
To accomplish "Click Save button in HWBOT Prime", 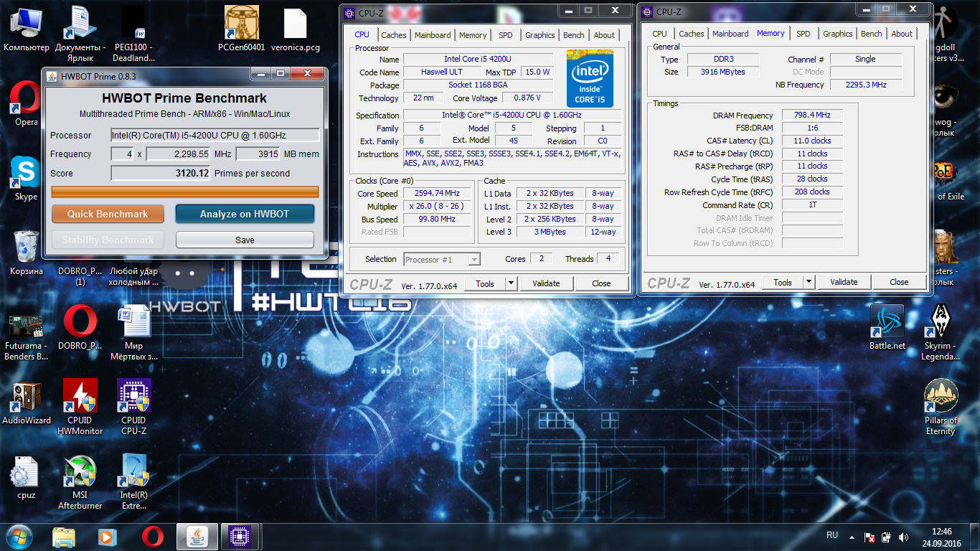I will tap(245, 240).
